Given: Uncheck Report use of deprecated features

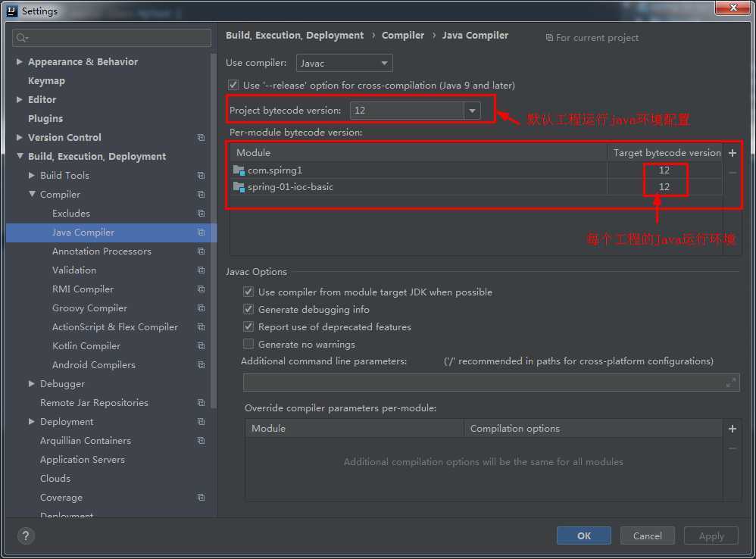Looking at the screenshot, I should coord(248,326).
